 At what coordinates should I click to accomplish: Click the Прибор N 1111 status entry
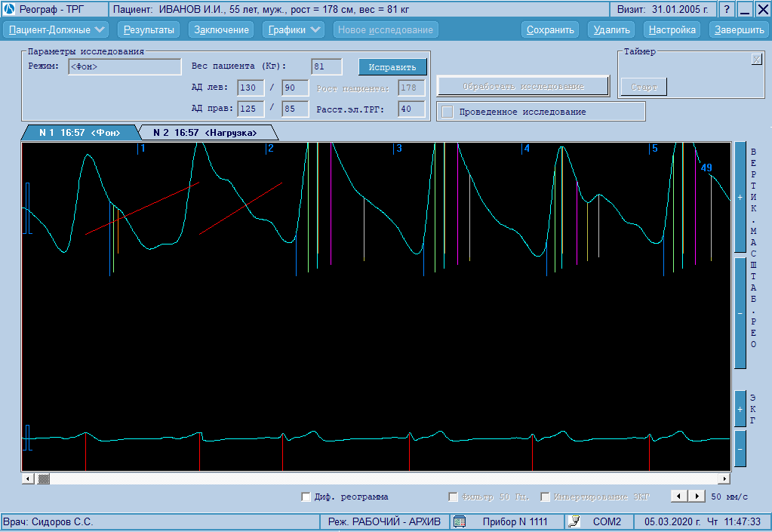tap(515, 521)
